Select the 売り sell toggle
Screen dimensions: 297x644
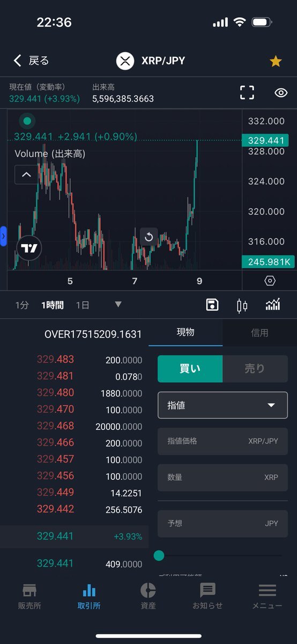(x=255, y=369)
